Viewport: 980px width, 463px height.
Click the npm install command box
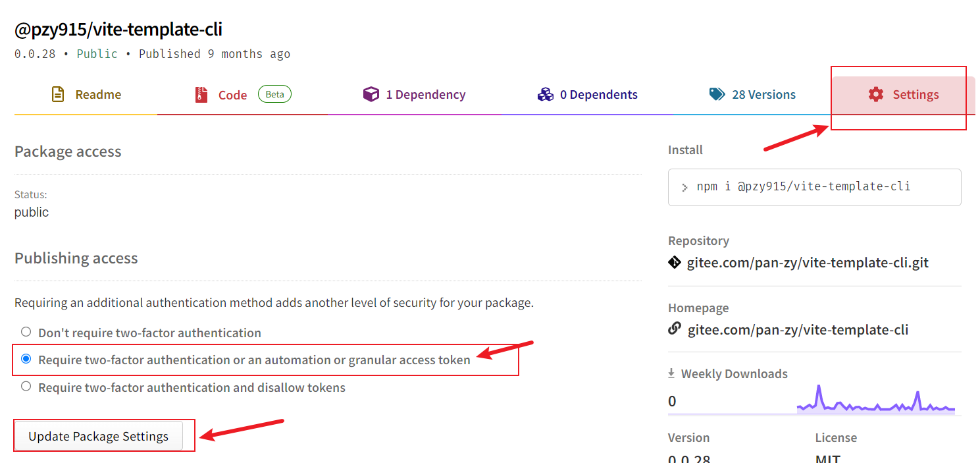click(814, 187)
